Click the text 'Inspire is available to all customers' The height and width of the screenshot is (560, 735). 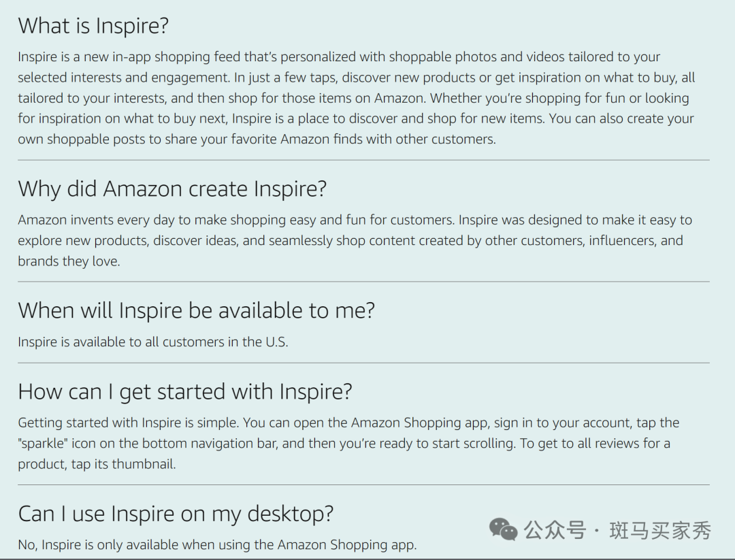(x=153, y=342)
